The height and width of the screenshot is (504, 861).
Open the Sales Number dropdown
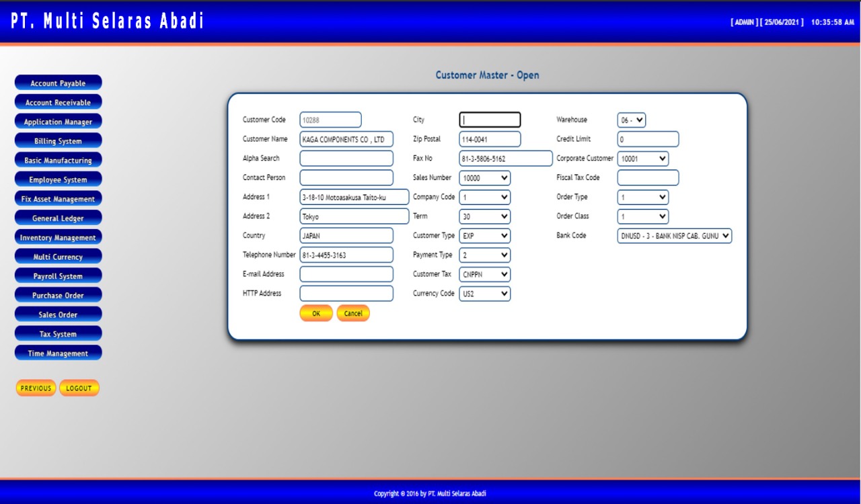[x=485, y=178]
